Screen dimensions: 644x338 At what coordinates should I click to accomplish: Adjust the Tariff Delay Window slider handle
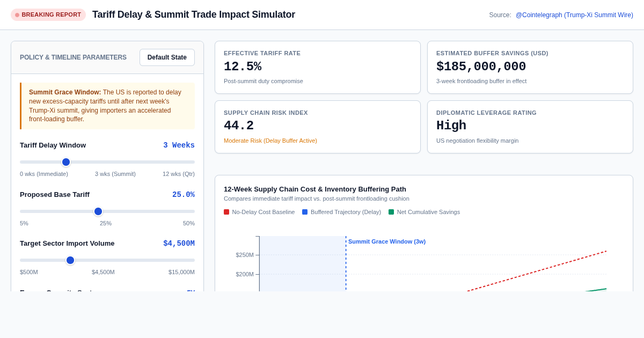point(66,162)
